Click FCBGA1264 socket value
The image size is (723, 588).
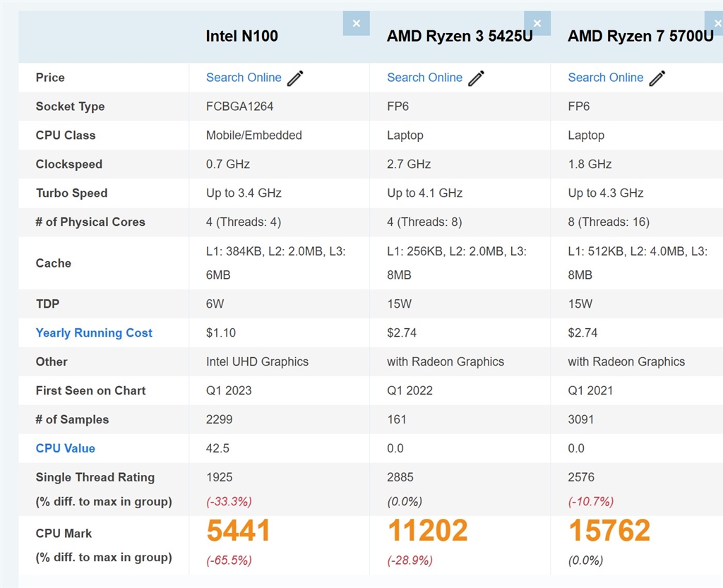[x=240, y=107]
